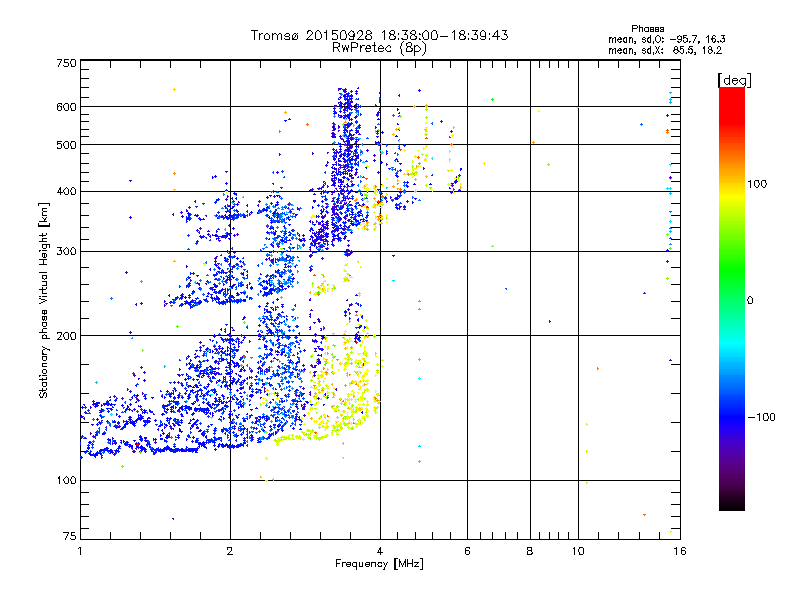Click x-axis tick label "1"
Image resolution: width=800 pixels, height=600 pixels.
(80, 551)
